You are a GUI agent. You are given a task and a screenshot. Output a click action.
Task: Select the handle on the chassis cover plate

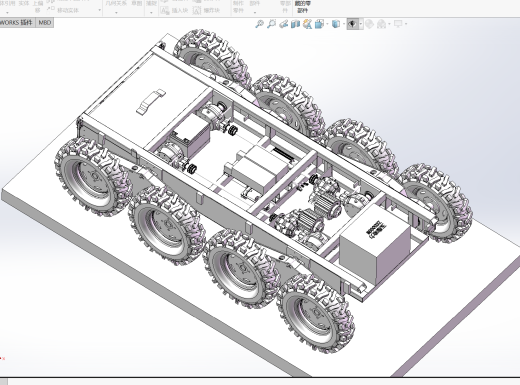coord(151,102)
